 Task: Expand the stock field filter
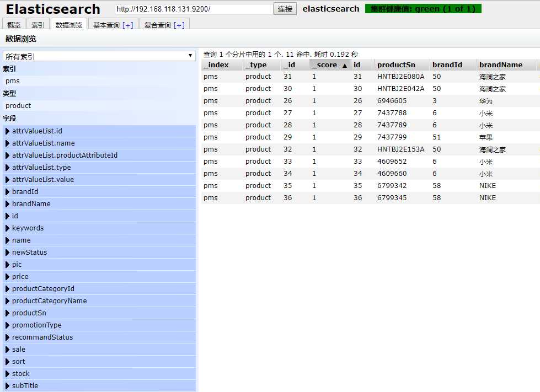point(99,373)
